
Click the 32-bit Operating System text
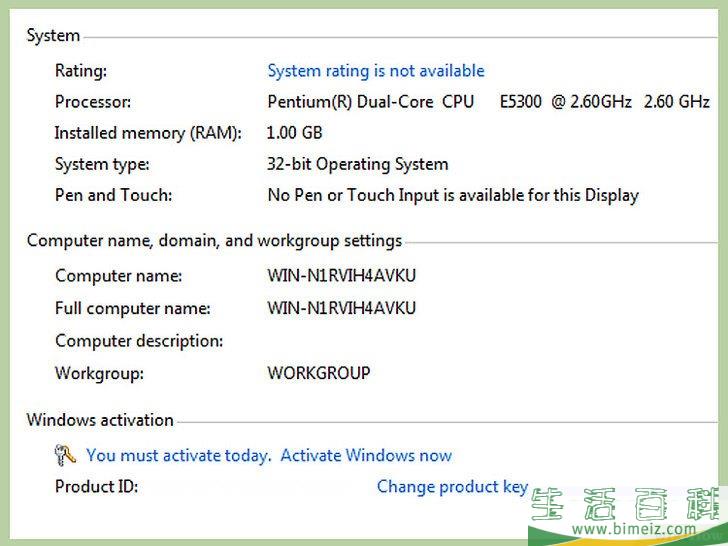[x=358, y=164]
